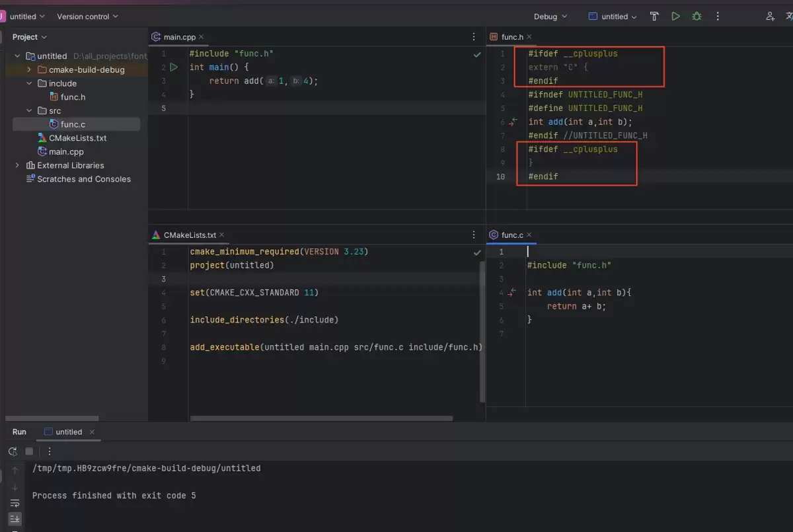Open the untitled project dropdown
Screen dimensions: 793x532
28,17
